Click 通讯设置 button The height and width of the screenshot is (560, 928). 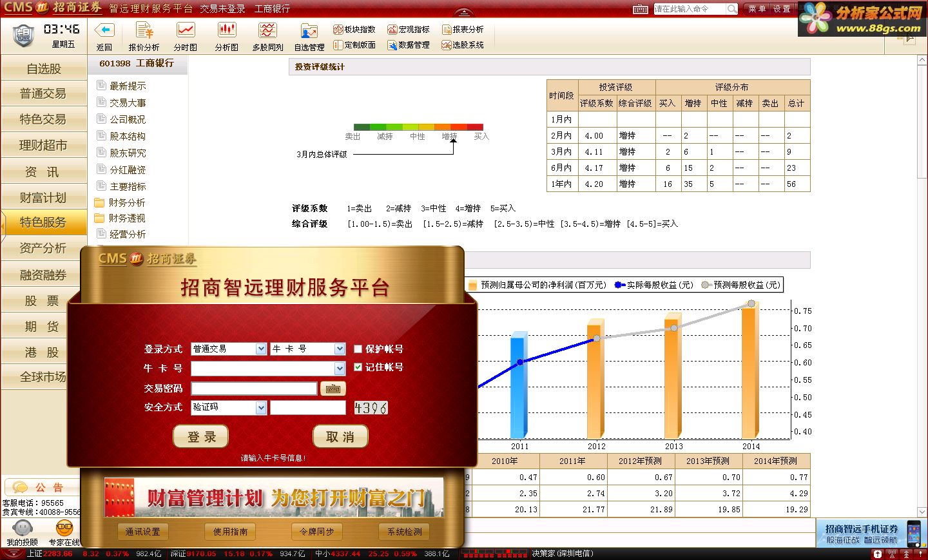click(142, 532)
